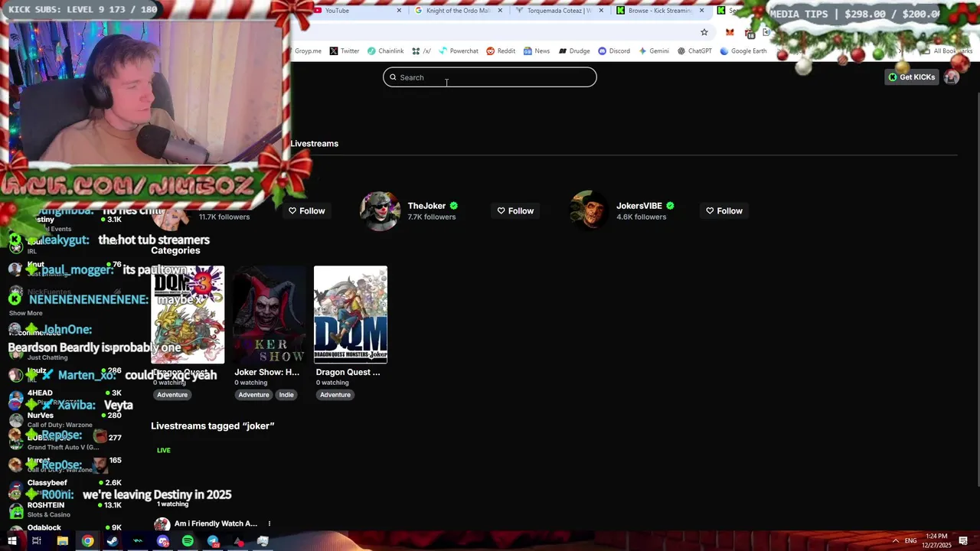Open File Explorer from the taskbar

(63, 541)
